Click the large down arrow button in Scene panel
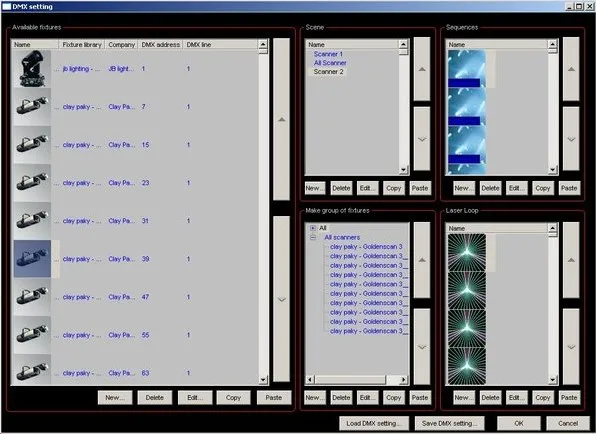 tap(422, 139)
